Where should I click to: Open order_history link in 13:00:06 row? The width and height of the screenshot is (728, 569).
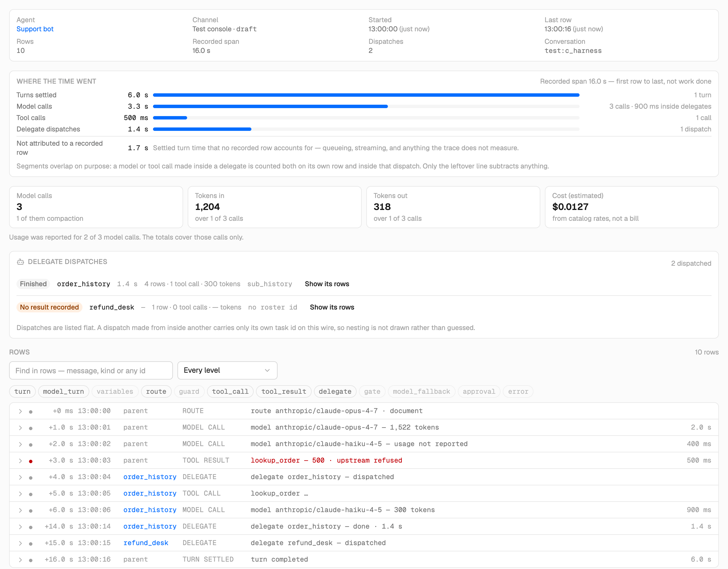(150, 510)
